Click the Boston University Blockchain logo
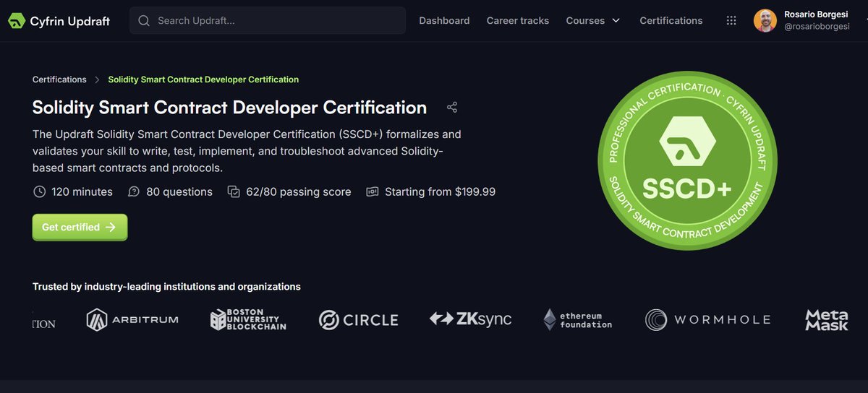Image resolution: width=868 pixels, height=393 pixels. click(248, 319)
